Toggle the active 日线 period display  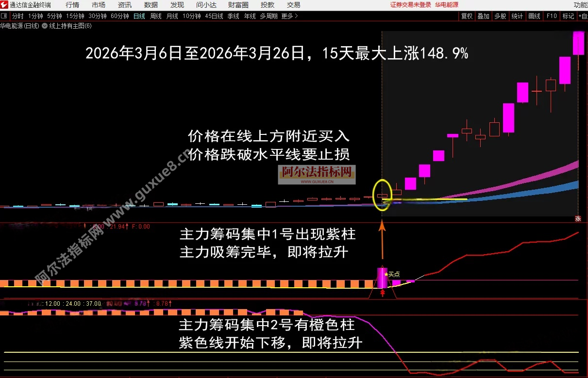tap(139, 16)
